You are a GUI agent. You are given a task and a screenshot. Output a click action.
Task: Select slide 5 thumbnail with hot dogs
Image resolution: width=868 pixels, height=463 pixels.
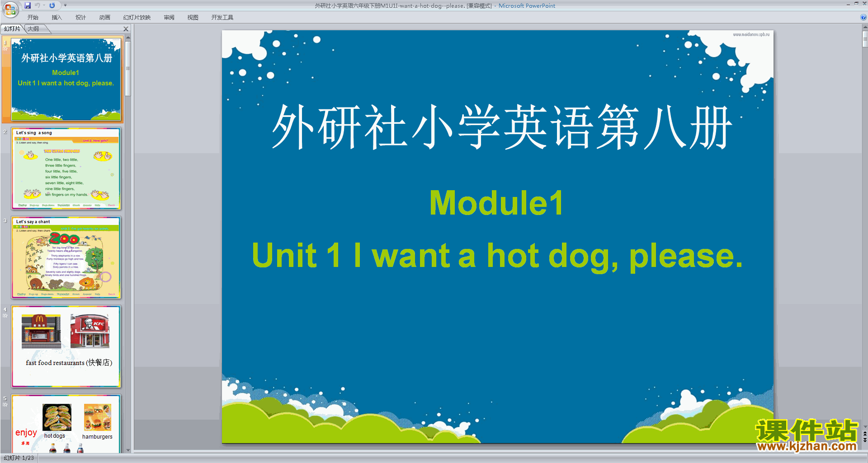[x=66, y=423]
